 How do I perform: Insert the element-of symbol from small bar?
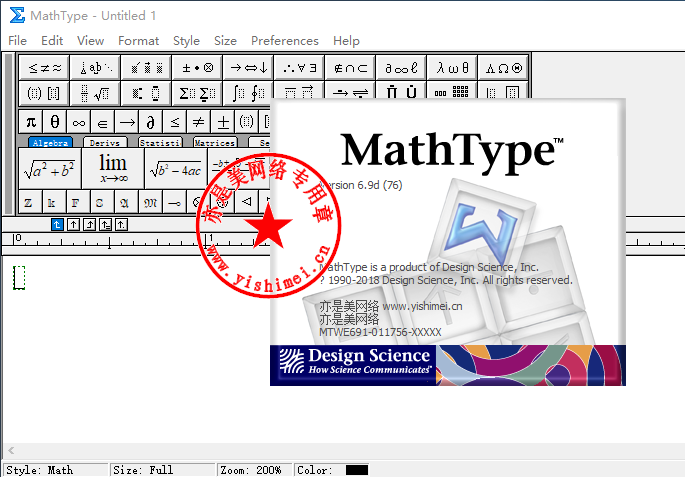103,122
